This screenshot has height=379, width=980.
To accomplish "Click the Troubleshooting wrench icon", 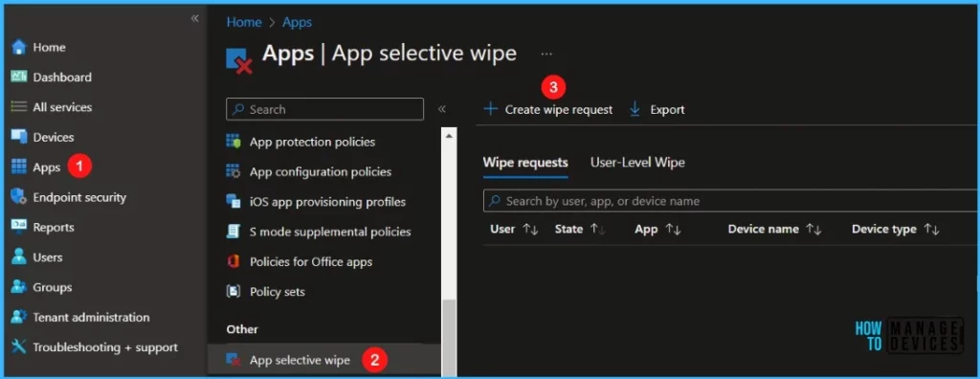I will [19, 347].
